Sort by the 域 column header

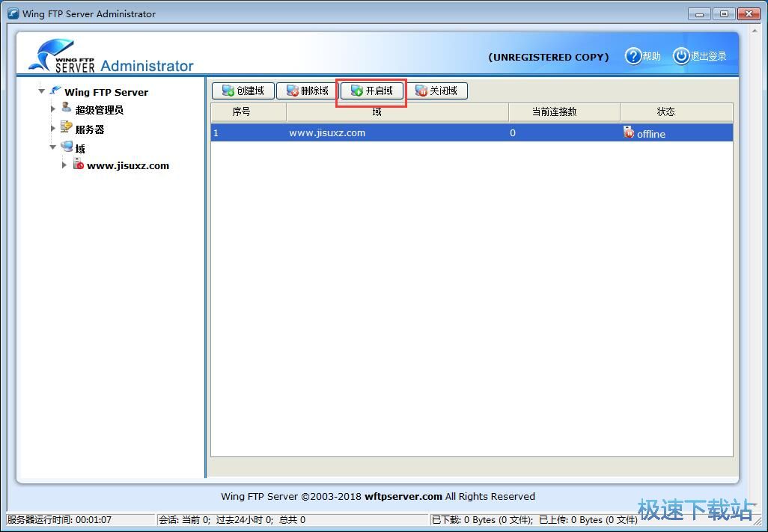[x=397, y=112]
